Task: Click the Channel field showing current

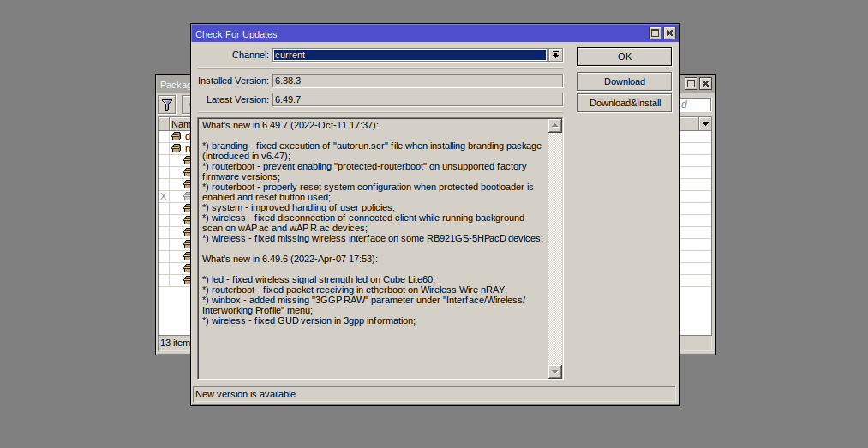Action: [x=410, y=55]
